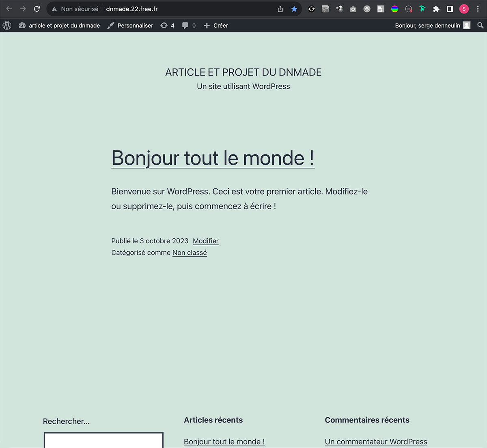The image size is (487, 448).
Task: Click Créer in the admin bar
Action: (x=216, y=25)
